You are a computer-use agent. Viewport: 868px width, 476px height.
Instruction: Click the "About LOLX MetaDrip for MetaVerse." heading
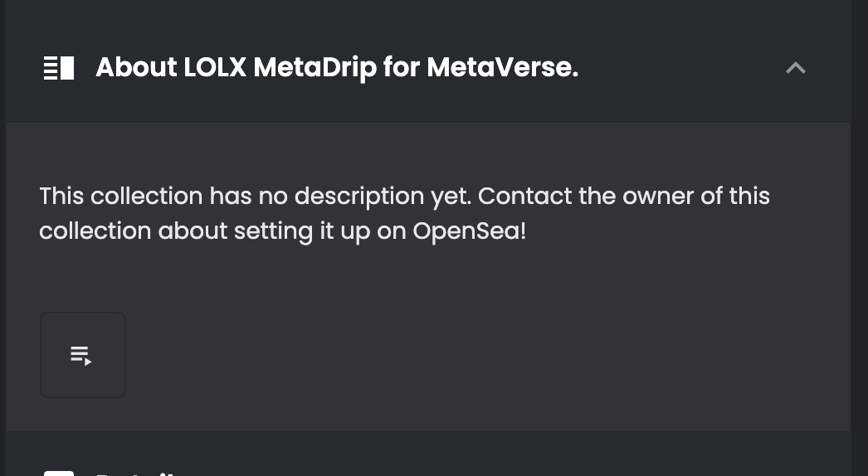[x=336, y=68]
